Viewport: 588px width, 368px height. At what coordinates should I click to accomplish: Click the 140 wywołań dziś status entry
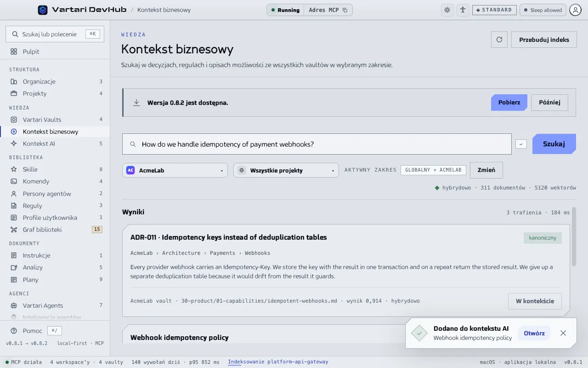pos(155,362)
